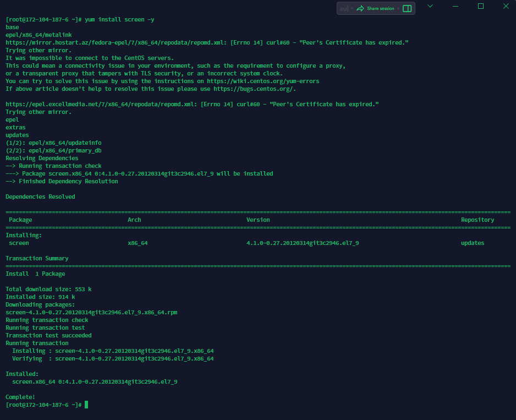The width and height of the screenshot is (516, 420).
Task: Click the 'au' input field in title bar
Action: [x=344, y=8]
